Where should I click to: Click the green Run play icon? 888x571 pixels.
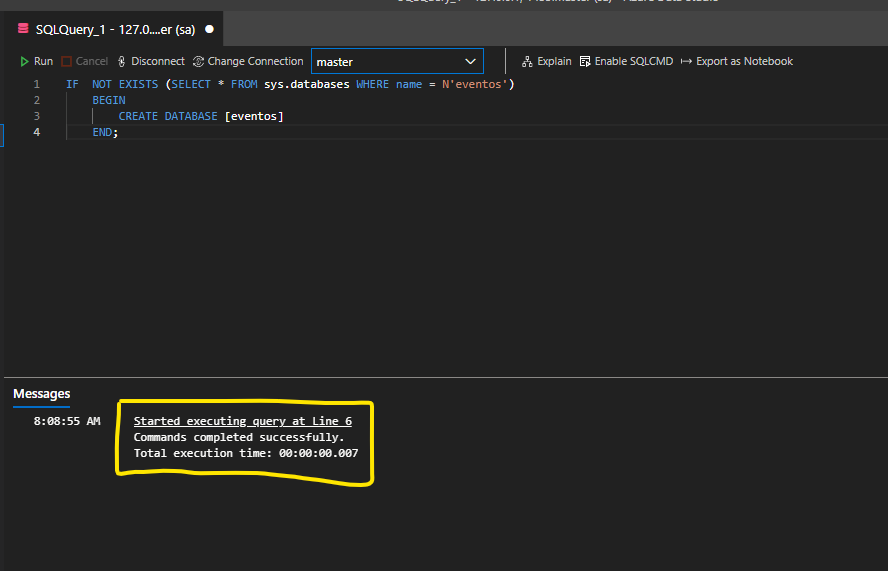tap(24, 61)
